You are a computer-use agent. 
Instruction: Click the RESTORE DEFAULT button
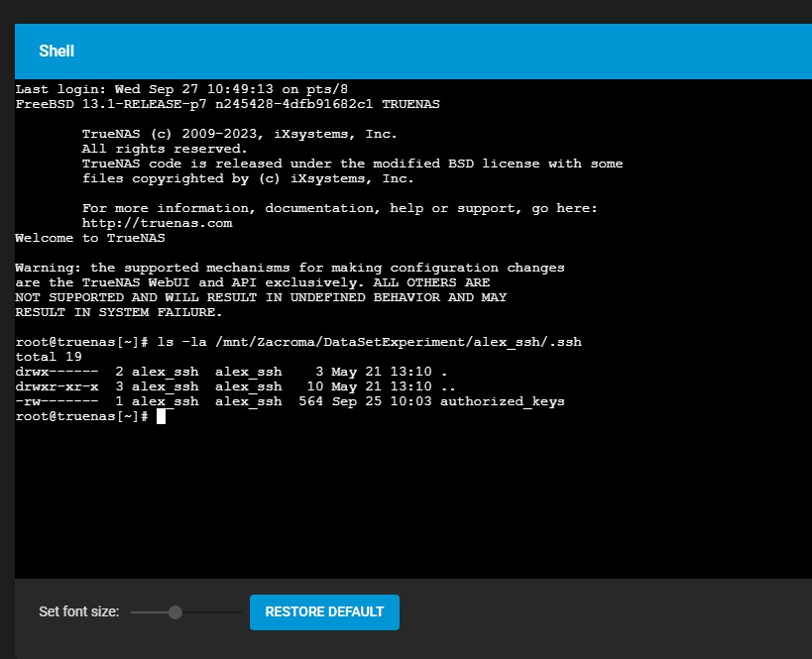click(x=324, y=611)
